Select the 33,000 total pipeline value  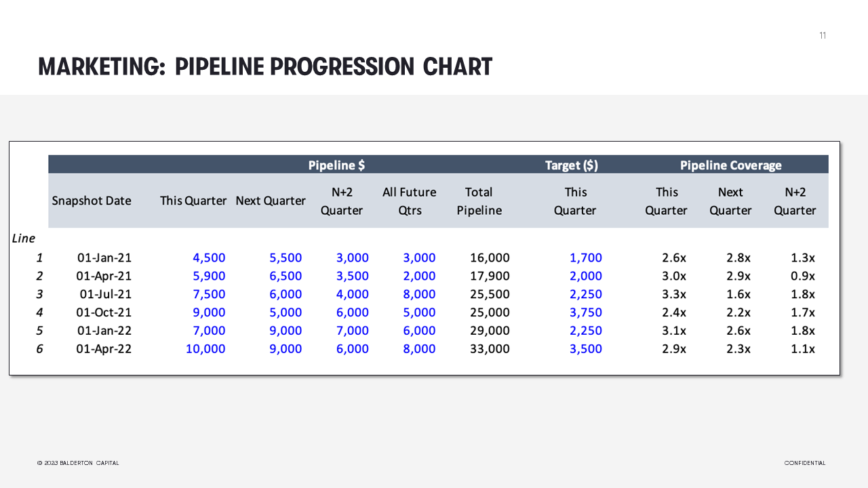pyautogui.click(x=490, y=348)
